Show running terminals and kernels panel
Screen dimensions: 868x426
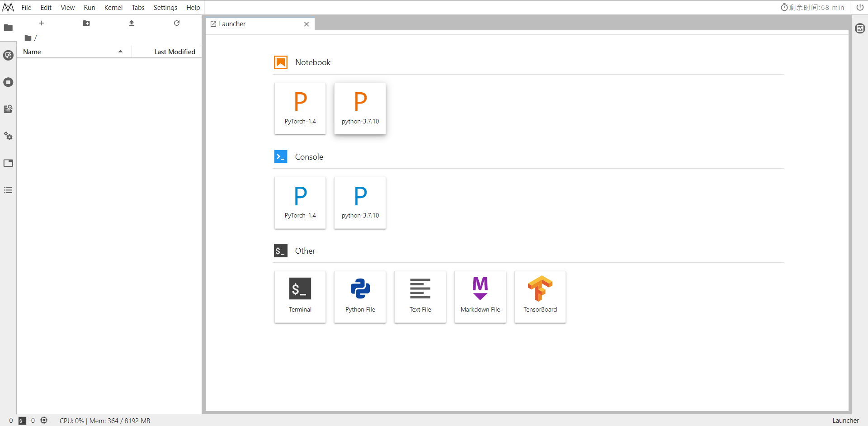(x=8, y=82)
